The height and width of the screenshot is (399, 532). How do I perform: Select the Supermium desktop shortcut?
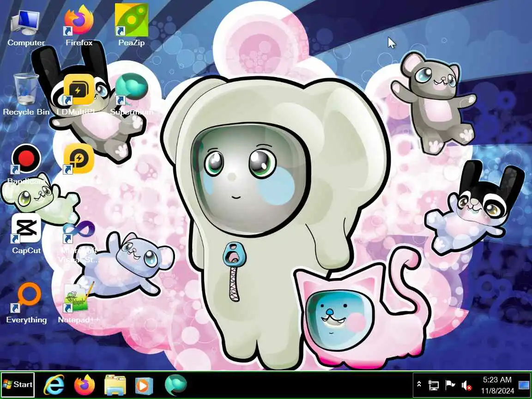point(132,94)
